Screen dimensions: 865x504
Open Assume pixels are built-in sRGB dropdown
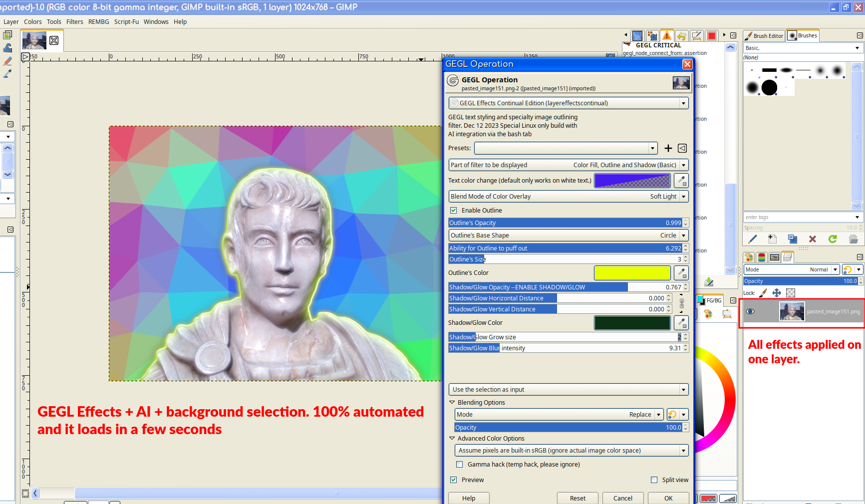coord(572,451)
